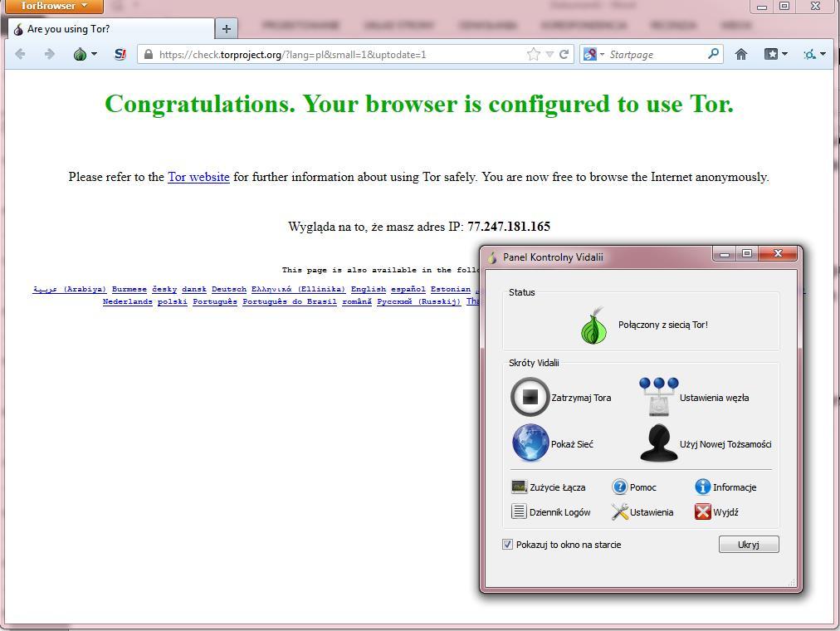Open a new tab with plus button
Image resolution: width=840 pixels, height=631 pixels.
click(x=227, y=29)
